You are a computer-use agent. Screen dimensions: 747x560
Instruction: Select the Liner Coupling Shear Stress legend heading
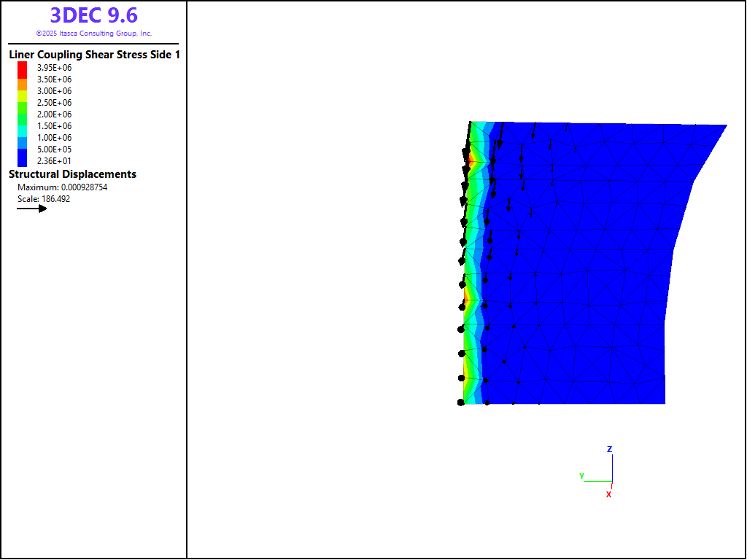tap(94, 55)
